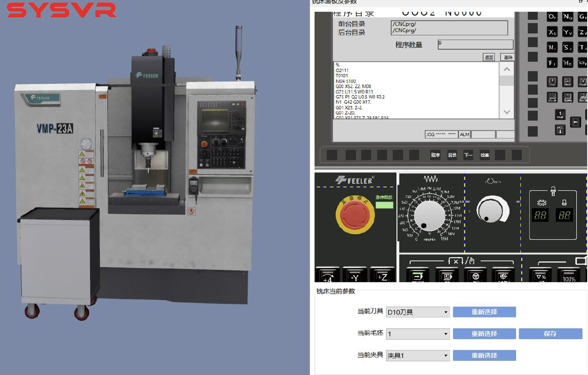Click the PROG function key
This screenshot has width=588, height=375.
click(x=568, y=81)
